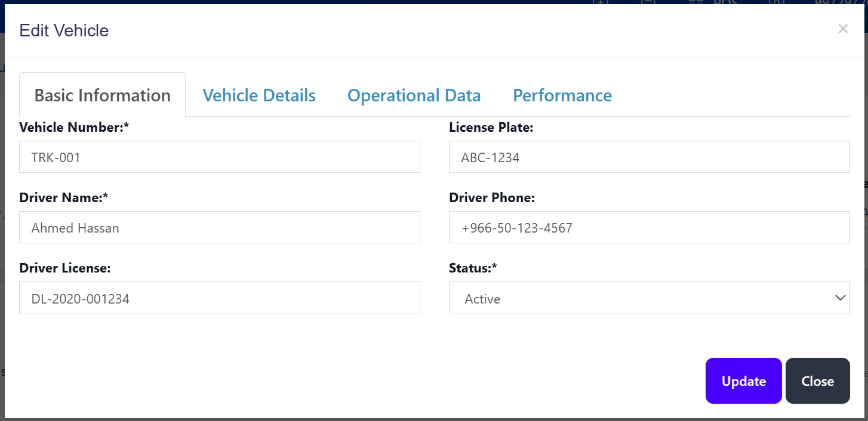Click the chevron arrow of Status dropdown
Screen dimensions: 868x421
pyautogui.click(x=840, y=298)
